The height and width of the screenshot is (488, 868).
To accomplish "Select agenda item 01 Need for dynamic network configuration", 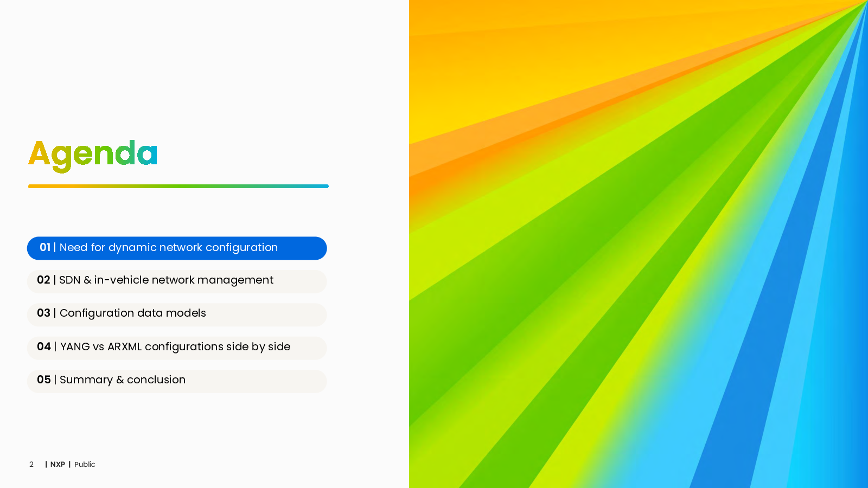I will pos(177,248).
